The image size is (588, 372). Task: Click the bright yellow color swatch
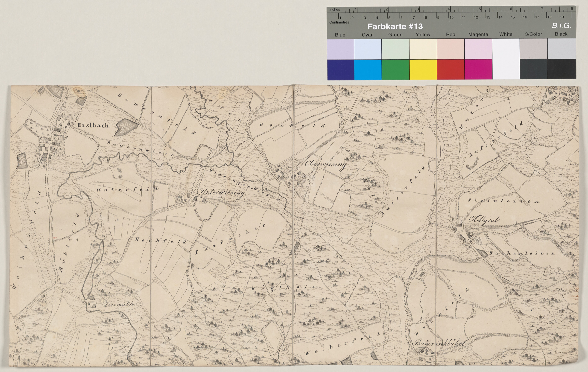coord(423,70)
